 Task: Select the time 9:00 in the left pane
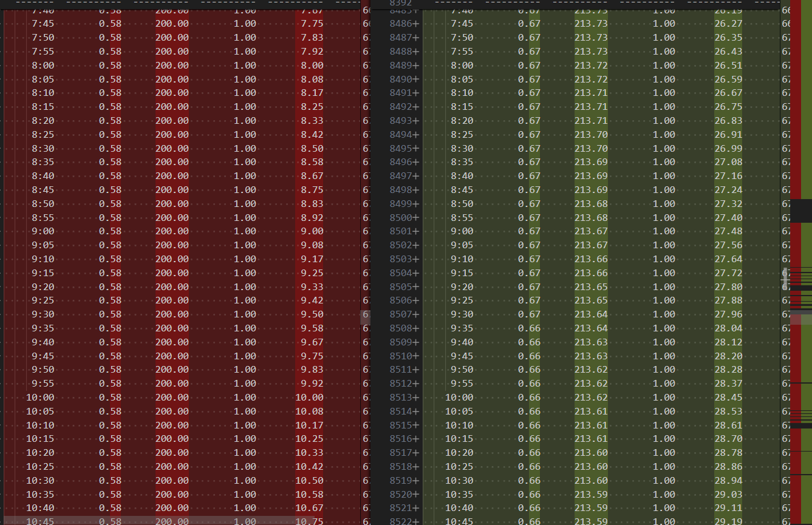tap(43, 231)
